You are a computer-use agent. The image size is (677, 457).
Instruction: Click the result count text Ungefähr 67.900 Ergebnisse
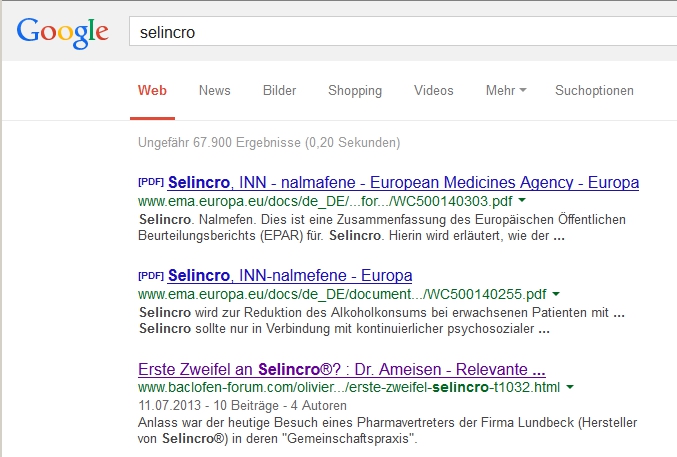269,142
